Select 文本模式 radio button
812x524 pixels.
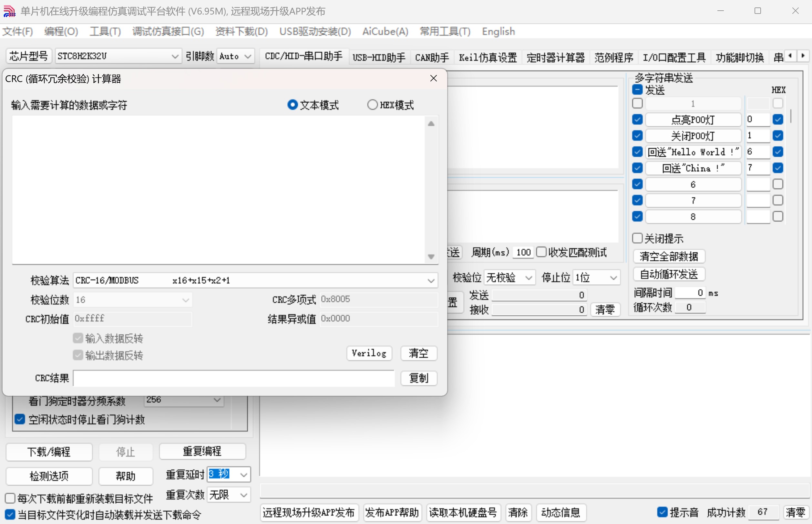pos(293,104)
